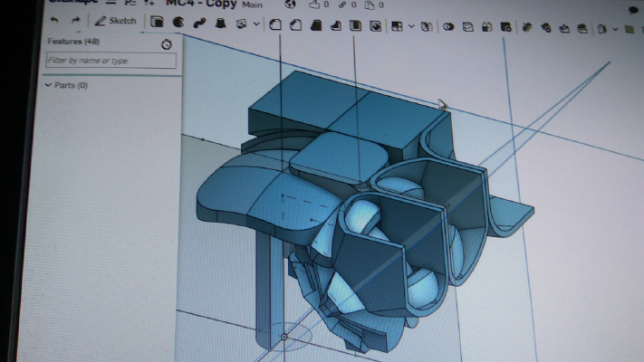Select the Hole tool
The height and width of the screenshot is (362, 644).
click(375, 26)
